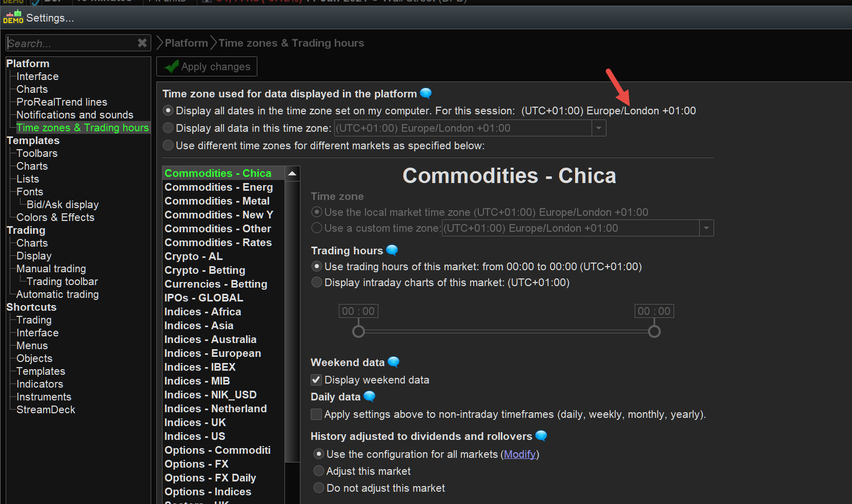Open ProRealTrend lines settings
Image resolution: width=852 pixels, height=504 pixels.
pos(62,102)
